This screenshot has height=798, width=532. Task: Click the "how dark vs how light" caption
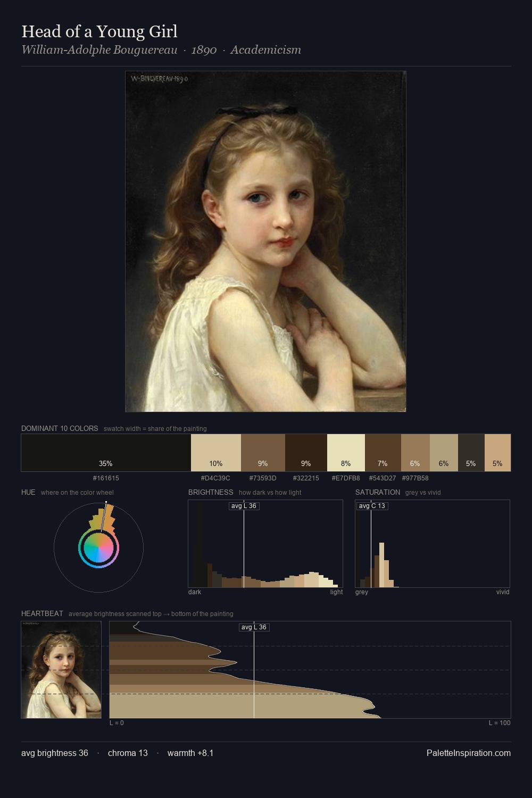tap(270, 493)
